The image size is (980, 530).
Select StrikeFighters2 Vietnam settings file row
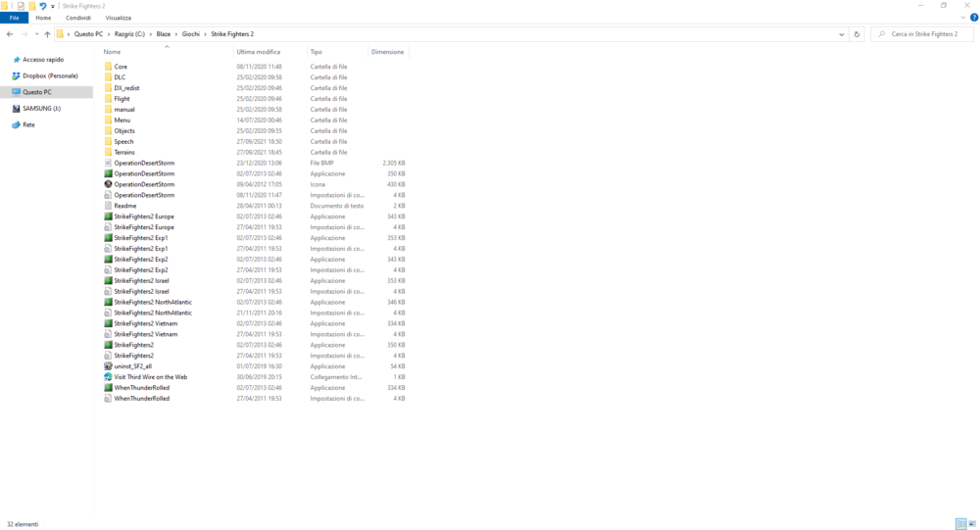(255, 334)
